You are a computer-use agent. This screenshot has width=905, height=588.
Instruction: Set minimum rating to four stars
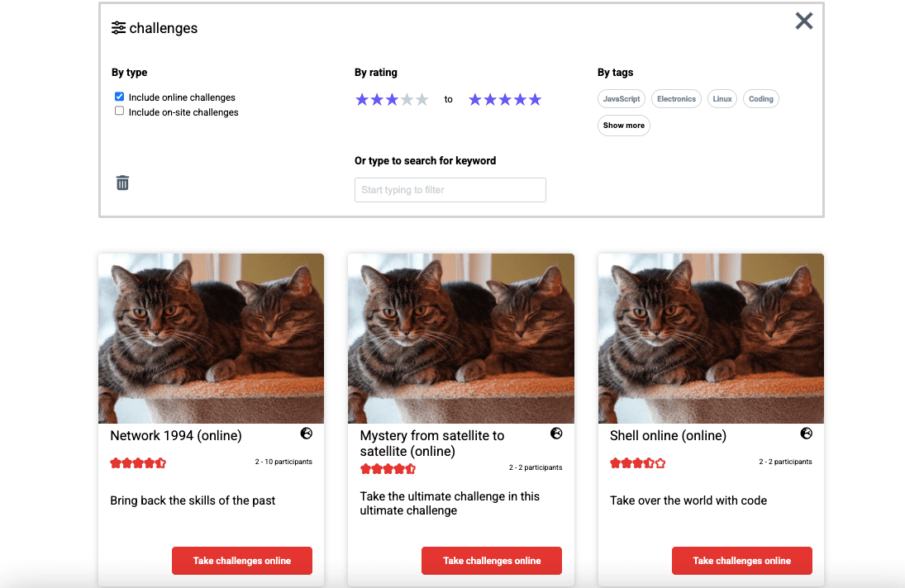coord(407,100)
